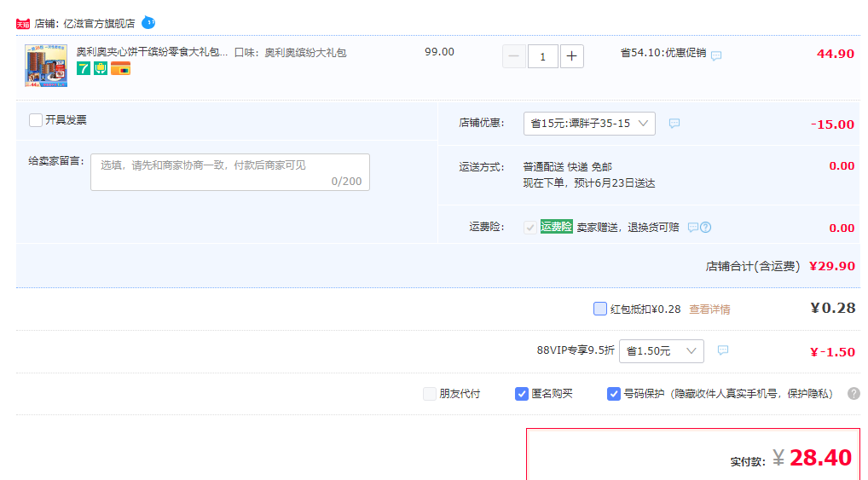The width and height of the screenshot is (868, 480).
Task: Increase quantity with the plus button
Action: pos(572,56)
